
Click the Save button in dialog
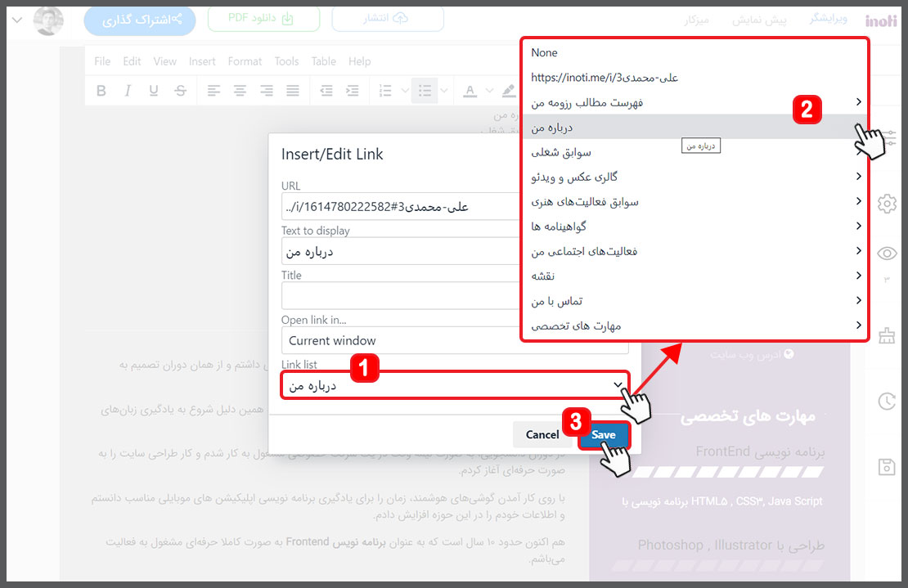tap(604, 434)
